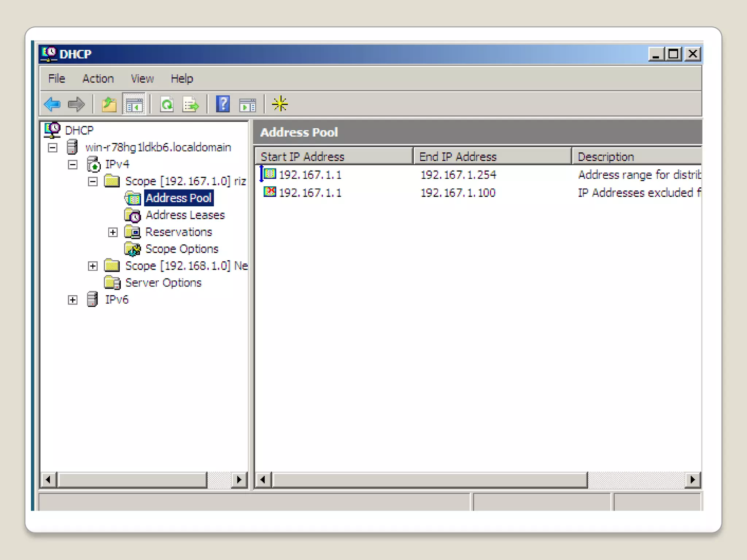Image resolution: width=747 pixels, height=560 pixels.
Task: Toggle the Show/Hide Console Tree toolbar icon
Action: point(134,105)
